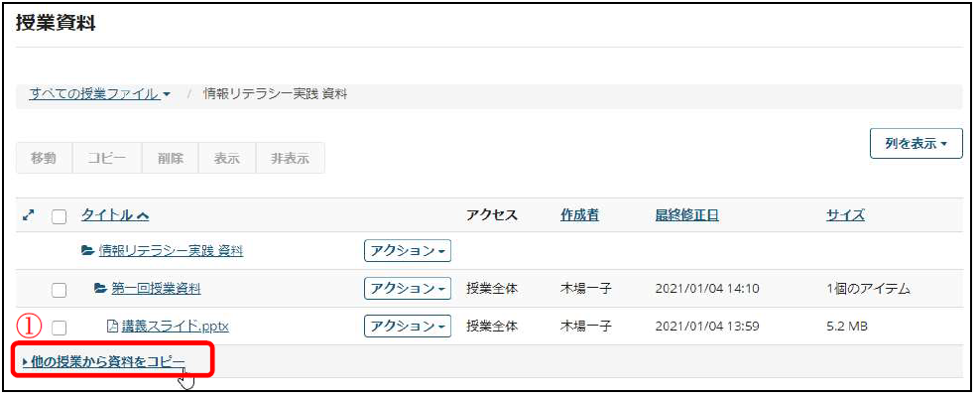Click the 非表示 toolbar button
This screenshot has height=397, width=980.
point(290,158)
